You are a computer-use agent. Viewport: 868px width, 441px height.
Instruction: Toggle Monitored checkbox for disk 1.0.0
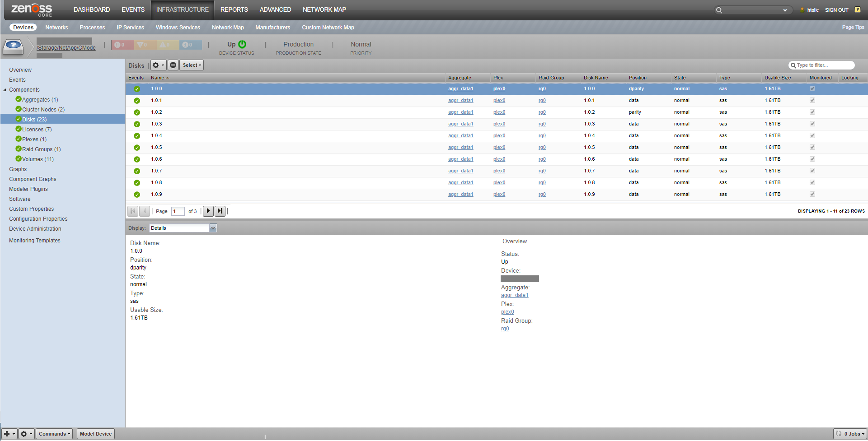pyautogui.click(x=812, y=88)
